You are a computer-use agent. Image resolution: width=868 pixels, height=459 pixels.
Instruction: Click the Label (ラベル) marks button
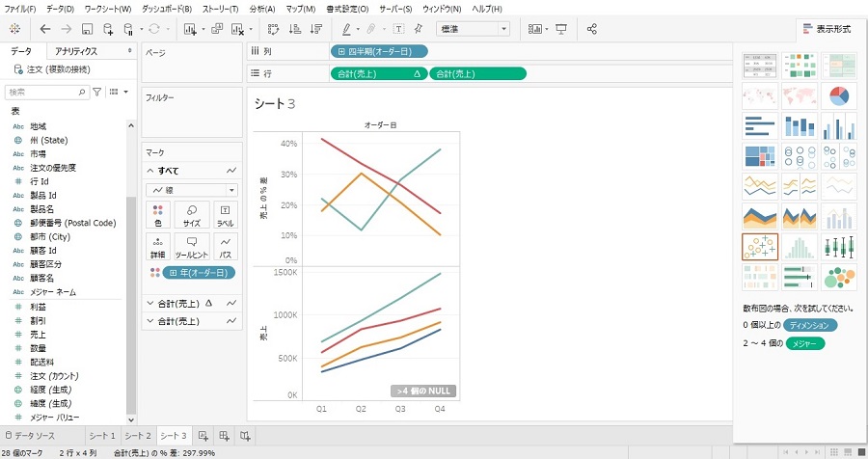pyautogui.click(x=225, y=214)
